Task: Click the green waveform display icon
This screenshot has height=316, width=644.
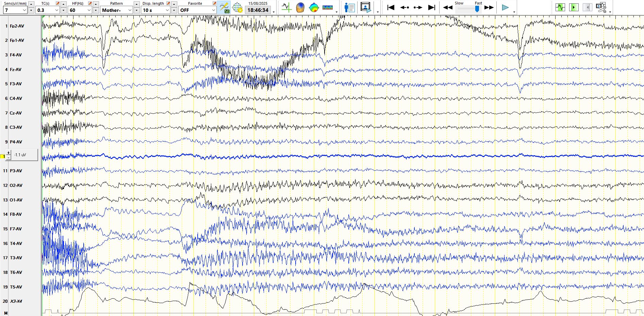Action: click(560, 7)
